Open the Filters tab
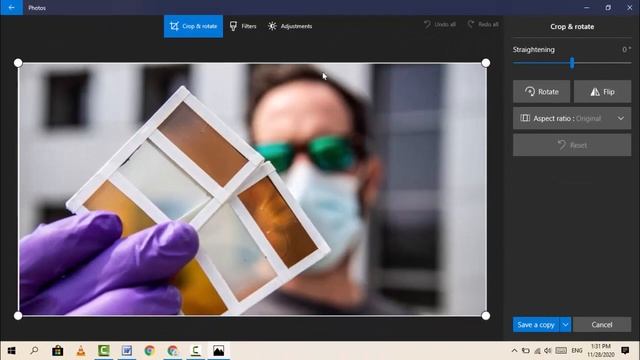Screen dimensions: 640x360 click(x=243, y=26)
